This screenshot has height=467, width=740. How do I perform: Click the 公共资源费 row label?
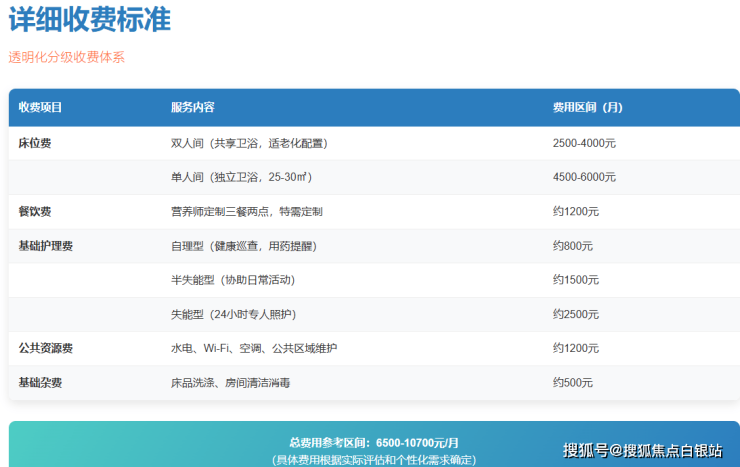(45, 348)
